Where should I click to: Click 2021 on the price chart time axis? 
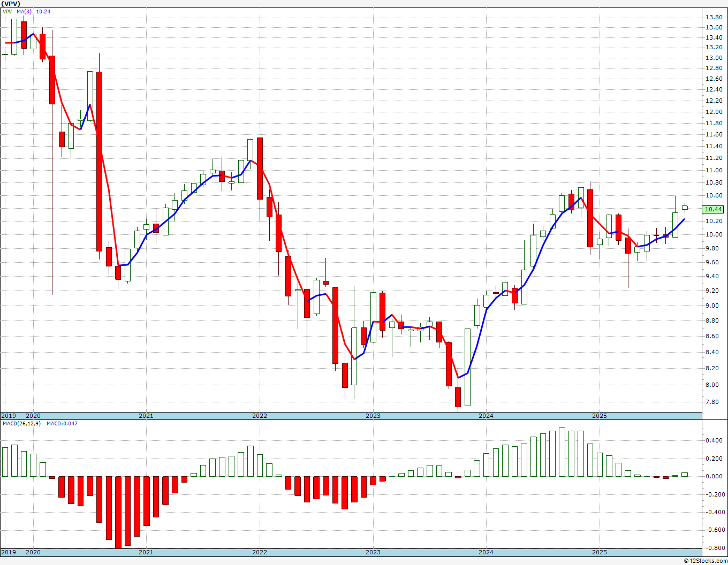pyautogui.click(x=146, y=416)
